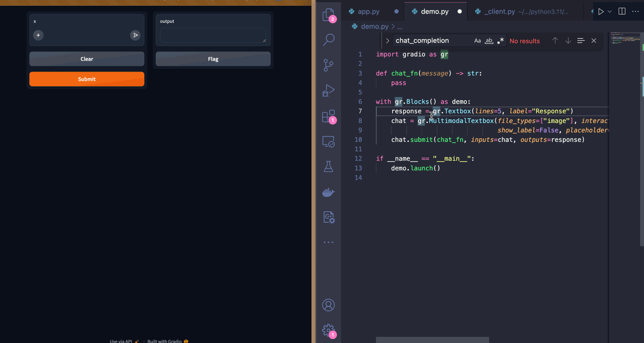644x343 pixels.
Task: Open the editor More Actions ellipsis menu
Action: point(635,12)
